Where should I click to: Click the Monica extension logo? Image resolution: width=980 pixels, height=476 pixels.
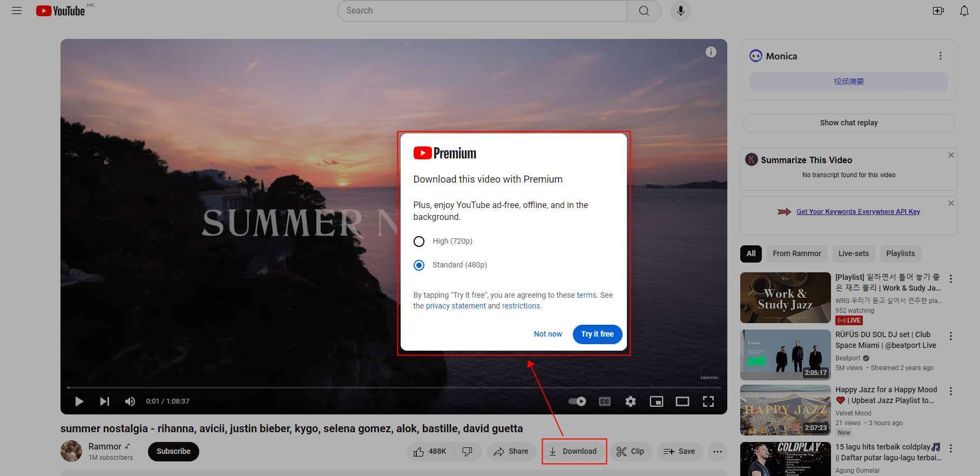755,56
